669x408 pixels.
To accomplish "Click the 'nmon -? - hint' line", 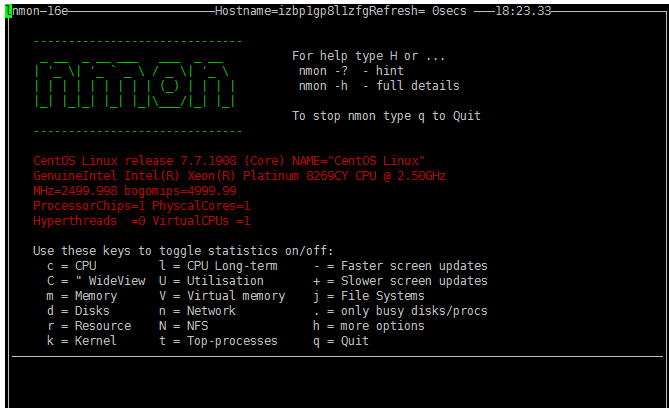I will tap(351, 71).
